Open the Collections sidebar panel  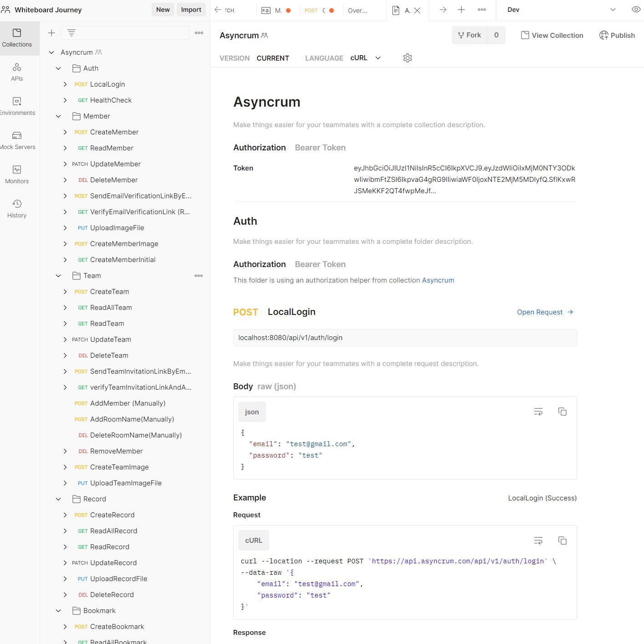point(17,38)
